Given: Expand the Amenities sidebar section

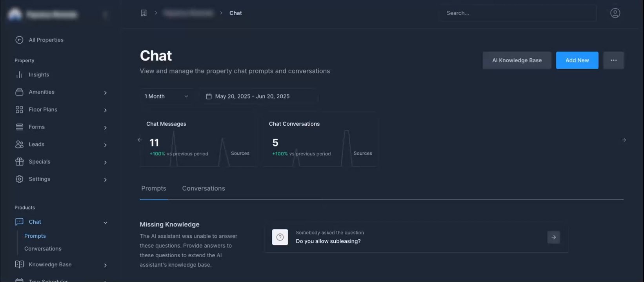Looking at the screenshot, I should click(105, 92).
